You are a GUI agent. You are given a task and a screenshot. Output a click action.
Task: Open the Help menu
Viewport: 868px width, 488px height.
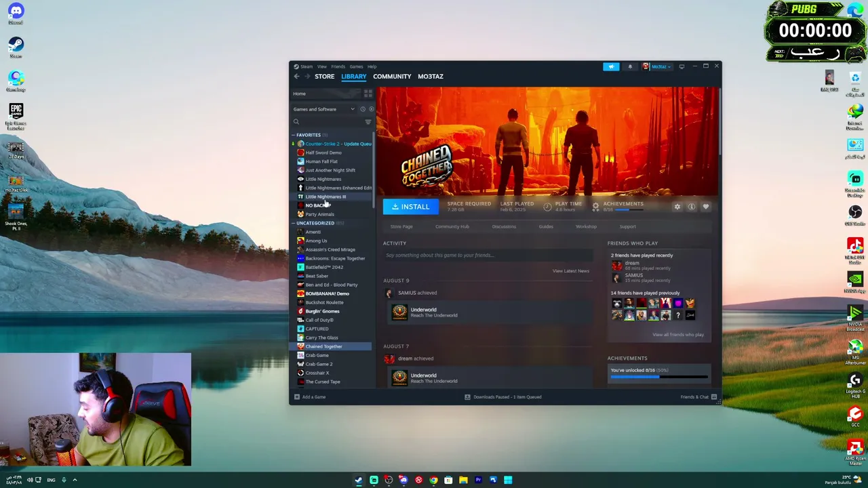[372, 66]
